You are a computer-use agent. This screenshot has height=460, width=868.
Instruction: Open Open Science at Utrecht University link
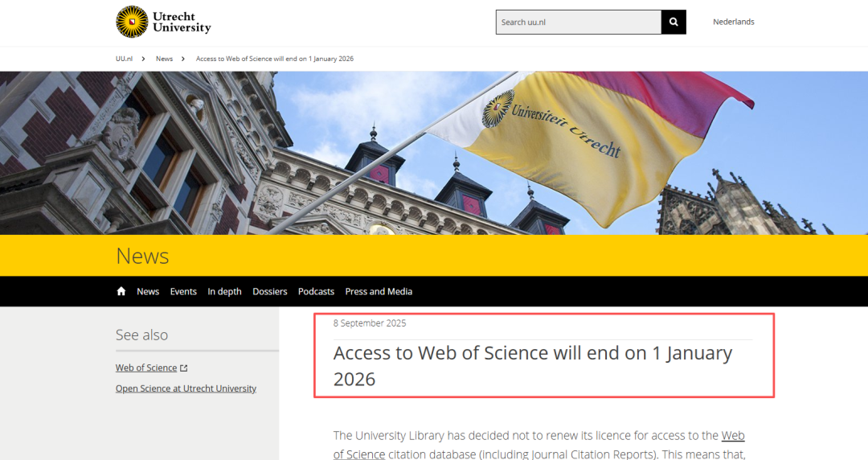click(x=186, y=388)
